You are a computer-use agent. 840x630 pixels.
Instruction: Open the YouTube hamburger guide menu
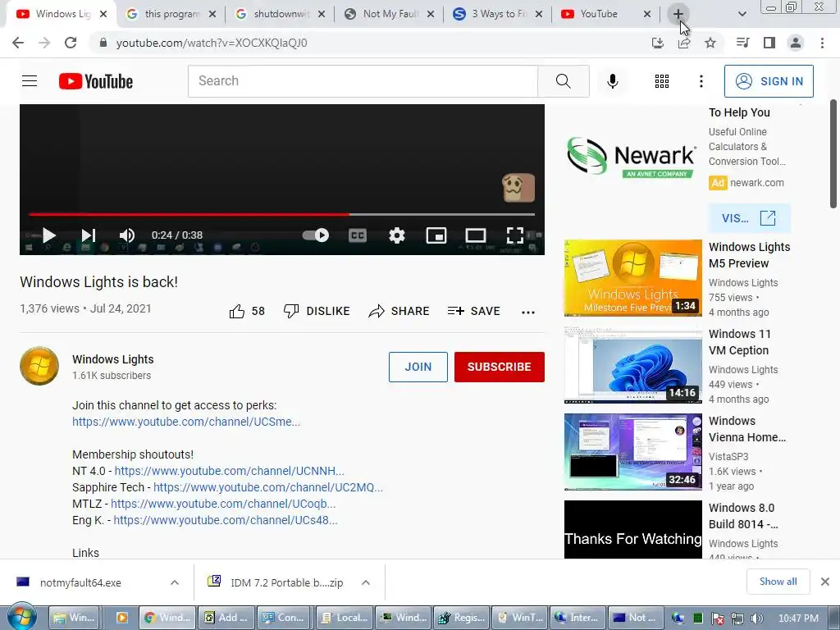click(x=30, y=81)
